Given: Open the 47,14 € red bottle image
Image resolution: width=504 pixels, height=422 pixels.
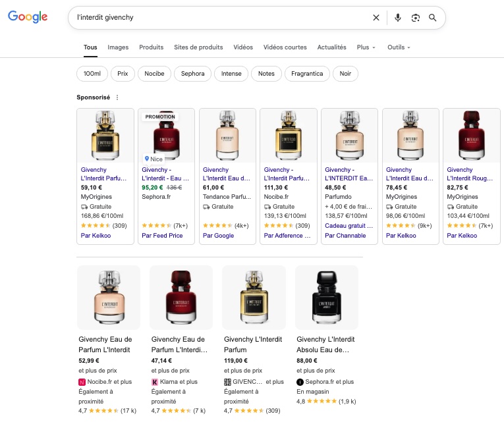Looking at the screenshot, I should (181, 298).
